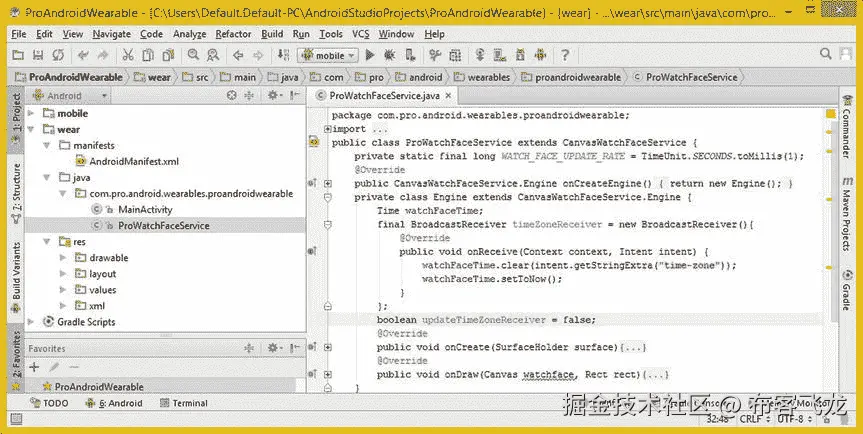The width and height of the screenshot is (863, 434).
Task: Collapse the wear module node
Action: coord(31,129)
